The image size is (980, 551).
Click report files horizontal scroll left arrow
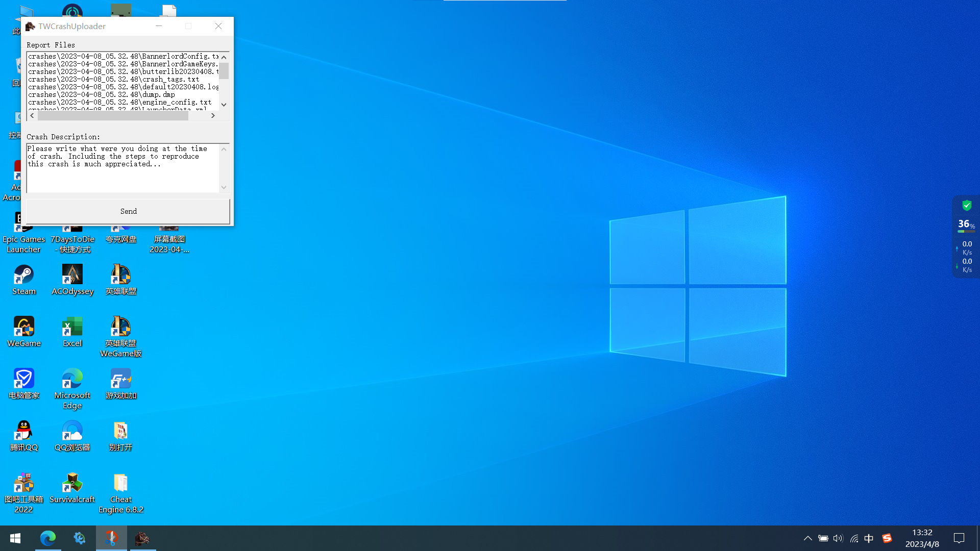tap(32, 116)
